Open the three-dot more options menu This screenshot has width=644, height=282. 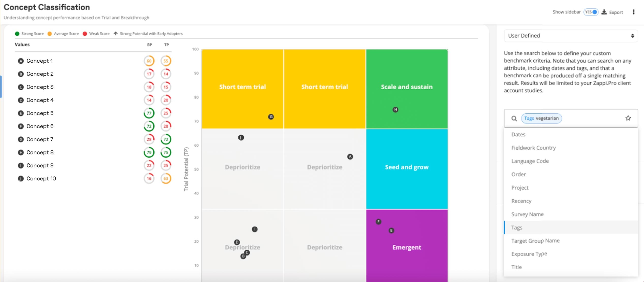tap(634, 12)
